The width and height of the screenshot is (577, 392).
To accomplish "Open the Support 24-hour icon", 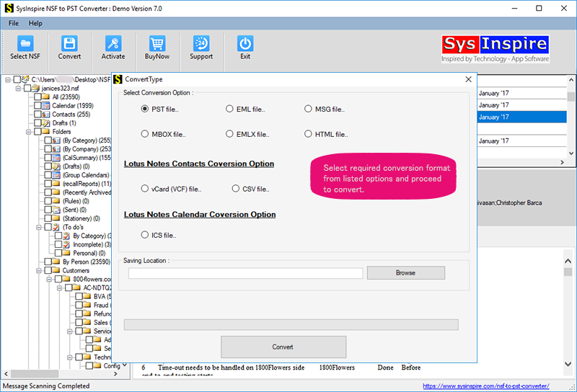I will [201, 43].
